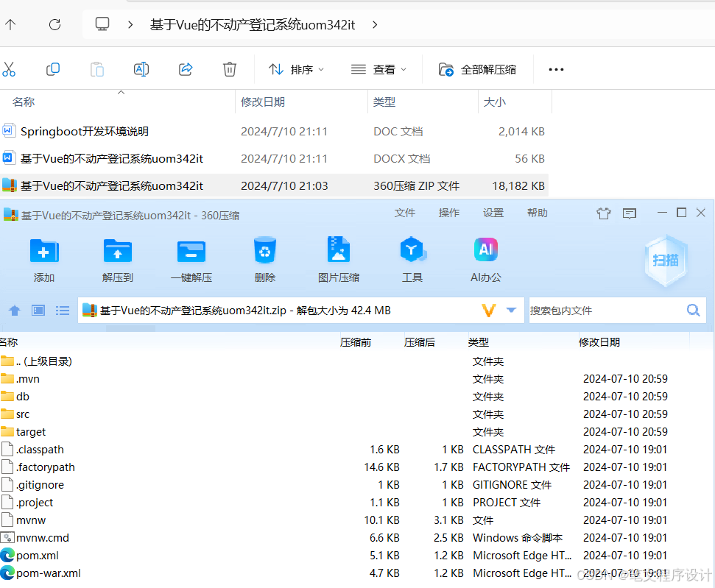The height and width of the screenshot is (588, 715).
Task: Switch archive contents to thumbnail view
Action: [38, 310]
